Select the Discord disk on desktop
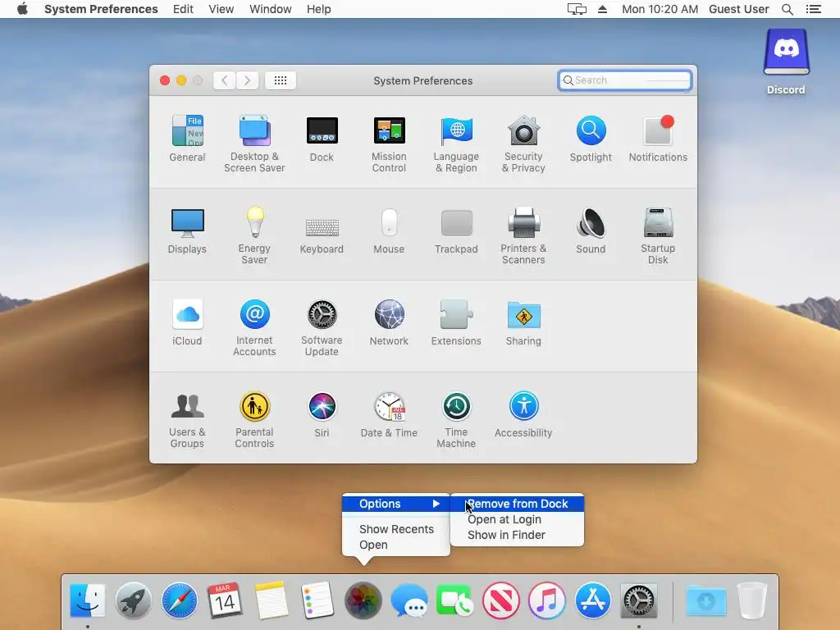Screen dimensions: 840x630 pos(786,62)
